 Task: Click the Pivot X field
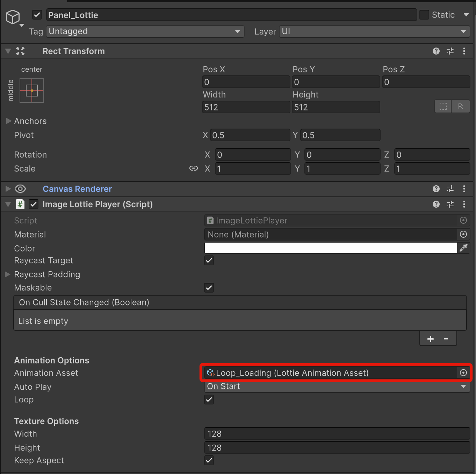pyautogui.click(x=250, y=135)
